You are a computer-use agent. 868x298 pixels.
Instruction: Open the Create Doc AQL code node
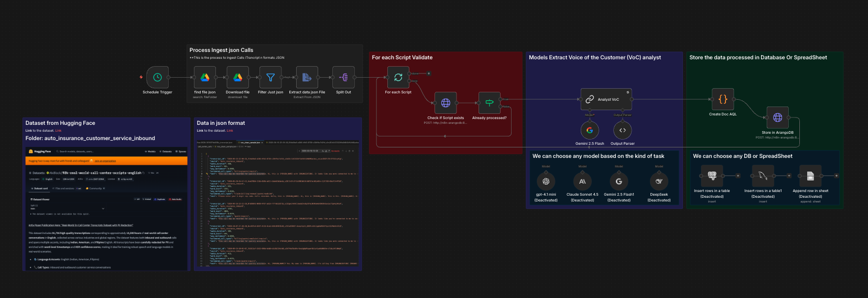(723, 99)
